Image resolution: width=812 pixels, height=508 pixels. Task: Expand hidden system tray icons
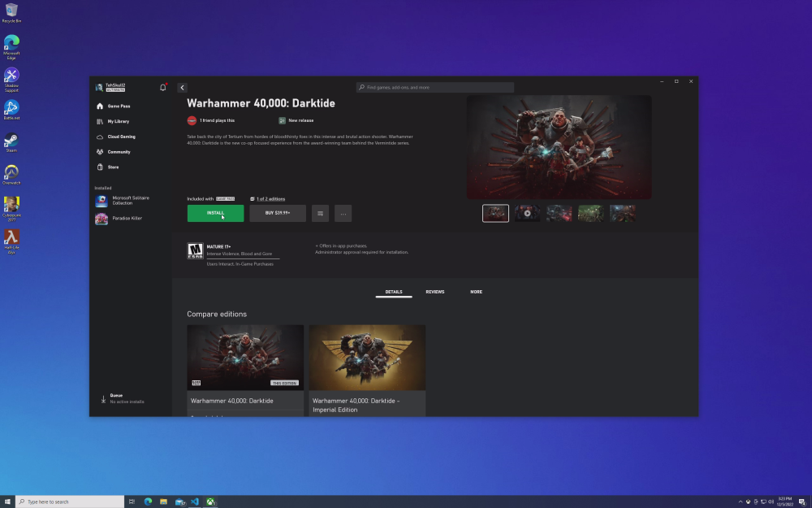741,501
